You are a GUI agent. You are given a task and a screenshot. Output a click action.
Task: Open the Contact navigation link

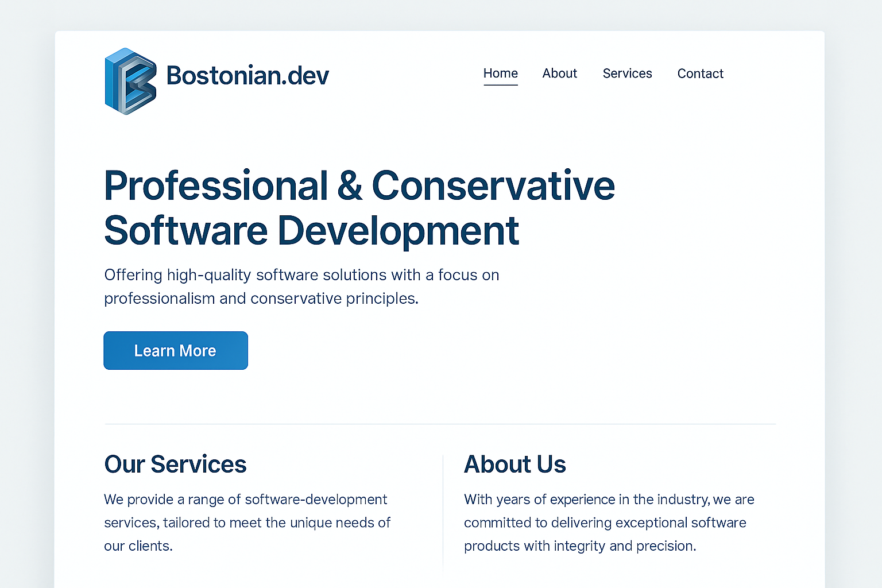[700, 73]
